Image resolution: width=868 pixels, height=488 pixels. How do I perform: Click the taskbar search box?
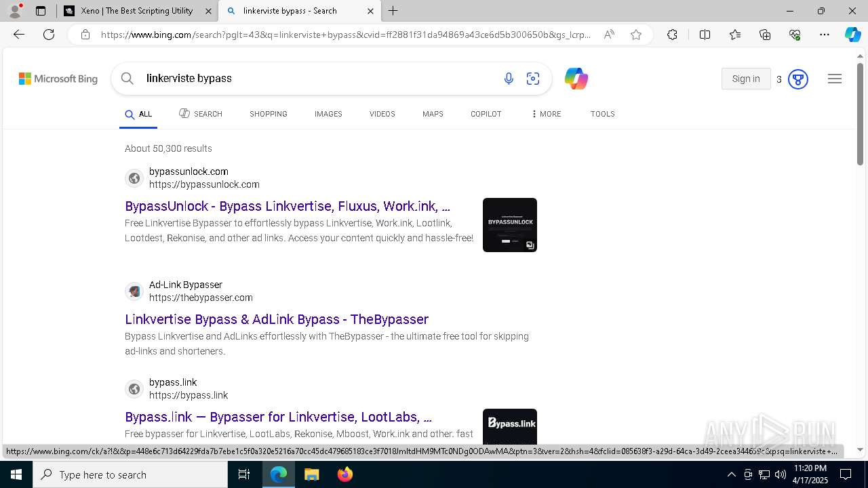coord(130,474)
